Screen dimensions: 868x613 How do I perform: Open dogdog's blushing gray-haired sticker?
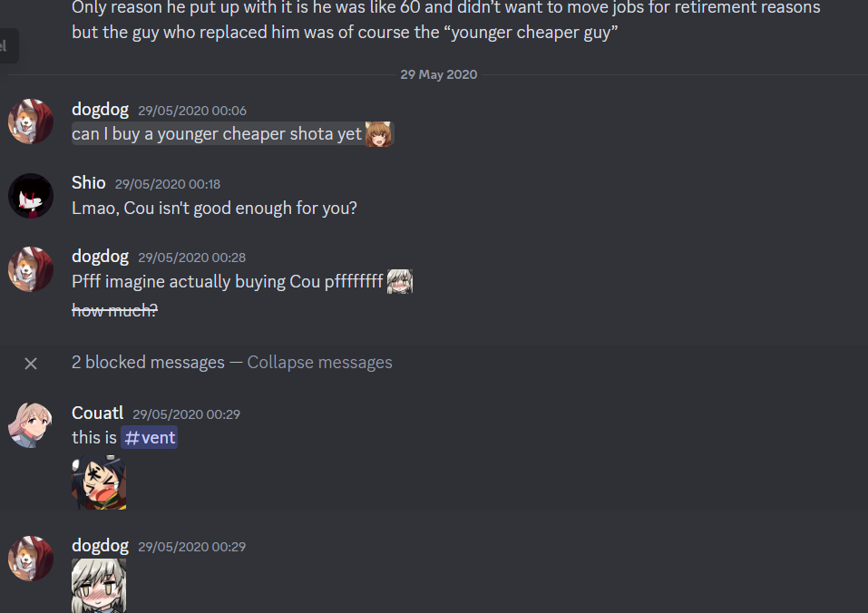click(99, 585)
